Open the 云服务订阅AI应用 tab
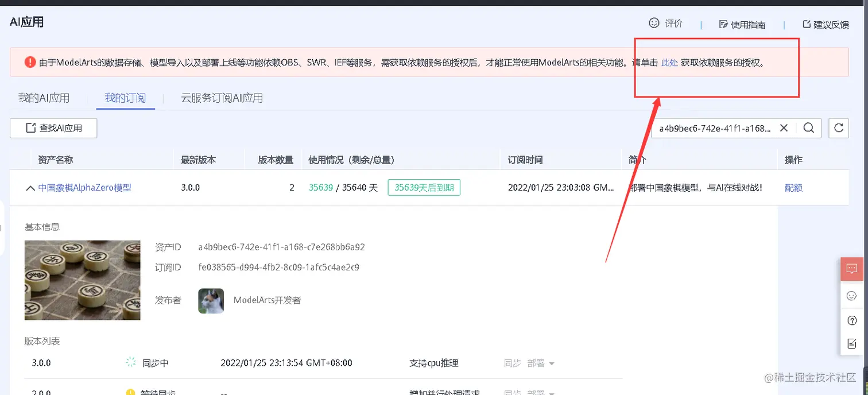The height and width of the screenshot is (395, 868). [x=222, y=98]
